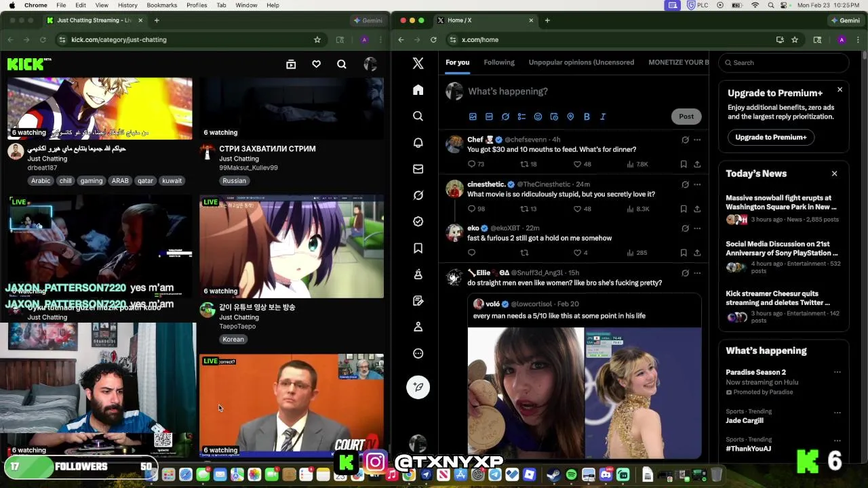Apply italic formatting in post composer
The width and height of the screenshot is (868, 488).
click(603, 117)
